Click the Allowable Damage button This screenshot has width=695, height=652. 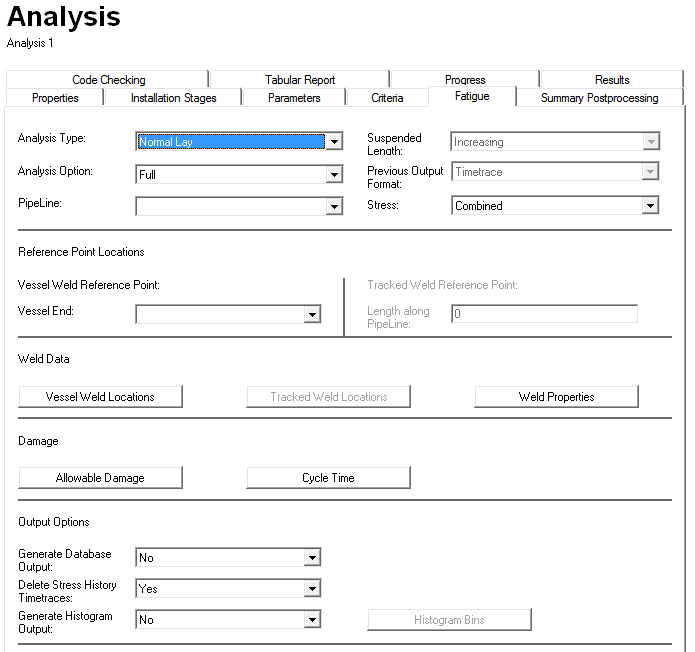100,478
